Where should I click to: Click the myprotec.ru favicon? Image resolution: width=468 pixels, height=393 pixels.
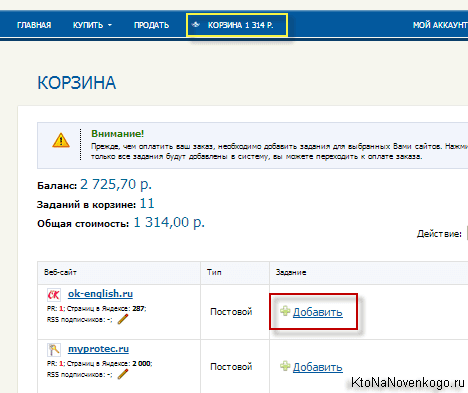pyautogui.click(x=54, y=350)
